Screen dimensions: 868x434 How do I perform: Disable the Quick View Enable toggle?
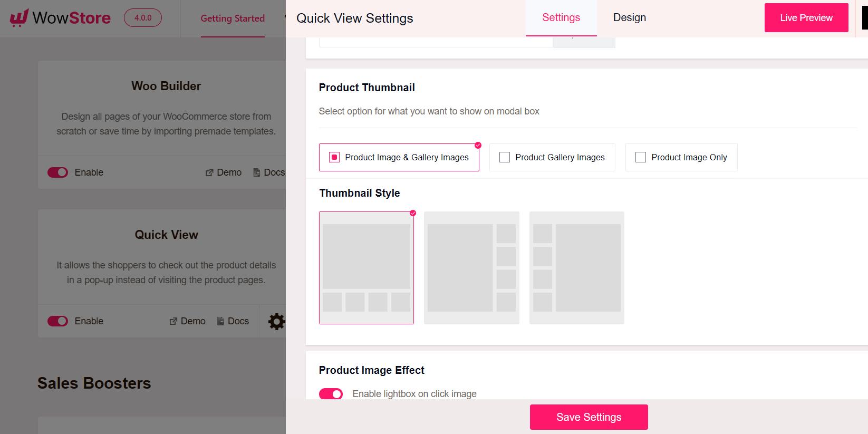click(57, 321)
